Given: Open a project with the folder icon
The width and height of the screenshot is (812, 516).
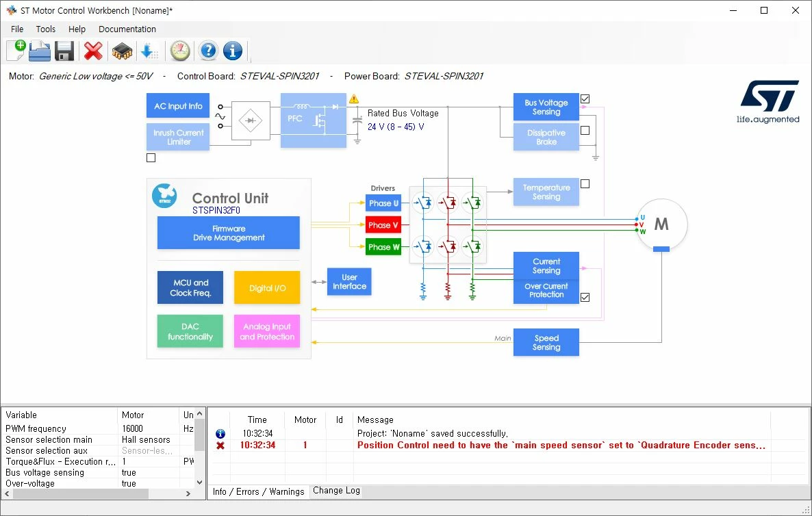Looking at the screenshot, I should point(39,51).
